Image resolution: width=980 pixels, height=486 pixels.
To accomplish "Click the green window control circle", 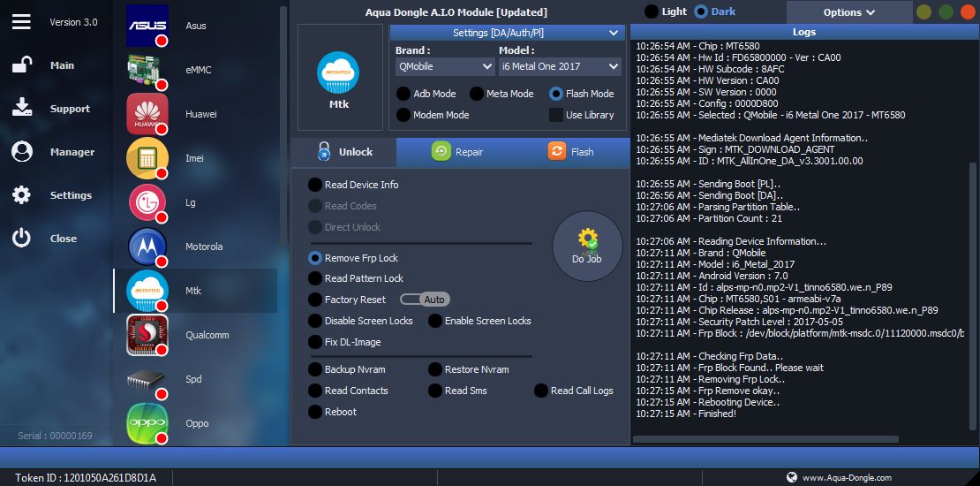I will coord(946,11).
